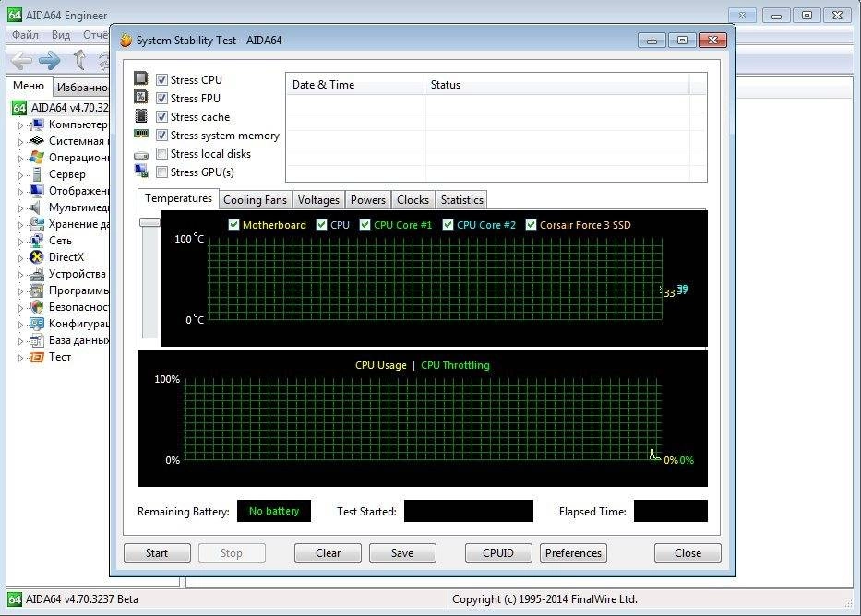Viewport: 861px width, 616px height.
Task: Select the Сервер server icon
Action: [37, 174]
